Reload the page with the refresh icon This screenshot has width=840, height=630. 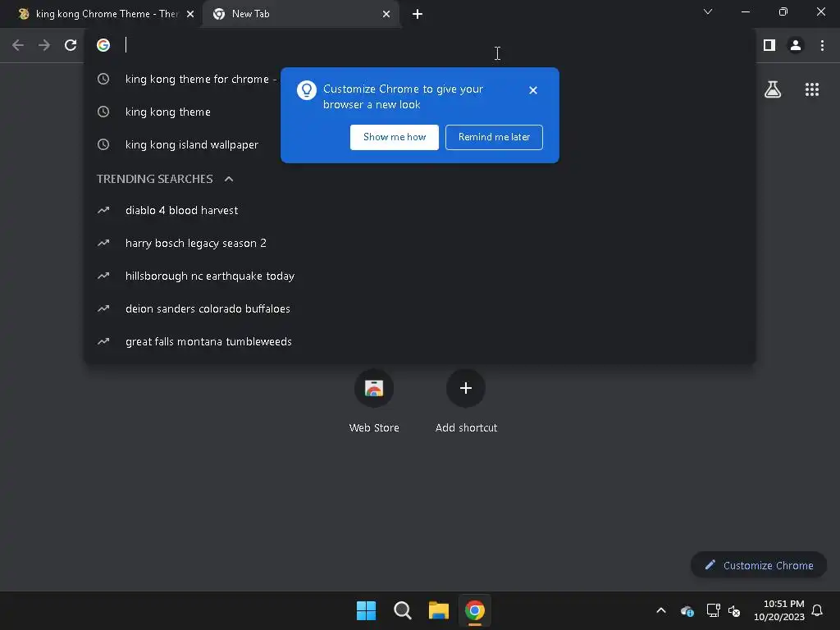click(x=71, y=45)
